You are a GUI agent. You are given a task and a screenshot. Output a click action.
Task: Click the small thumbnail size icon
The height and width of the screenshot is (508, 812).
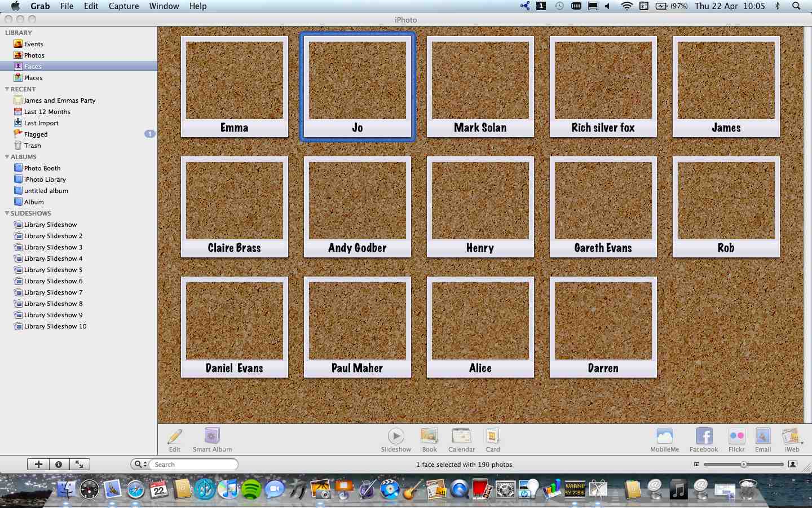[696, 465]
